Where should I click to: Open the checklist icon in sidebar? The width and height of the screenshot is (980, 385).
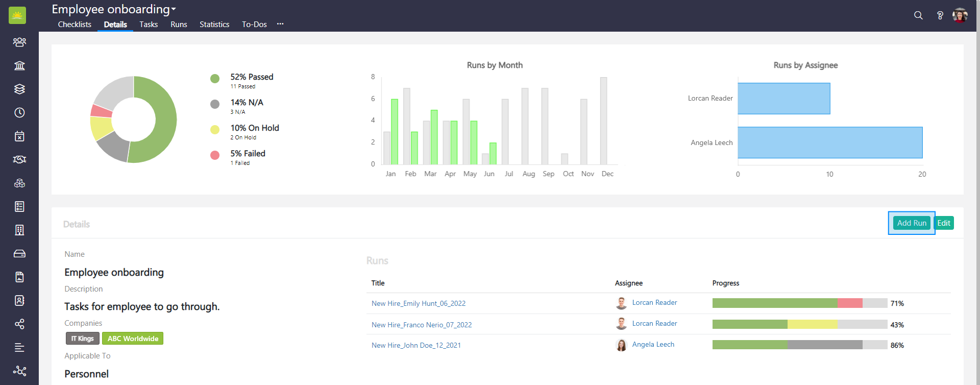19,206
